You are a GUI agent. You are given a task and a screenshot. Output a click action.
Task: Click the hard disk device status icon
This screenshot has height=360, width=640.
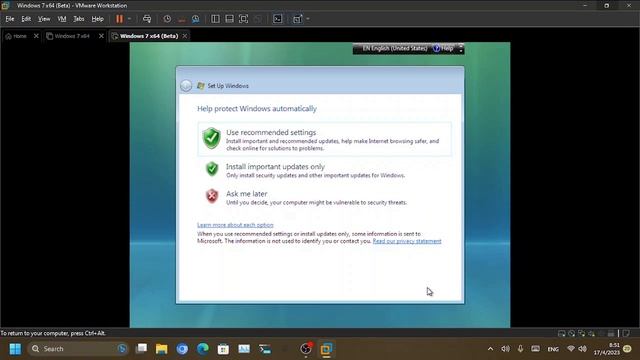point(562,333)
